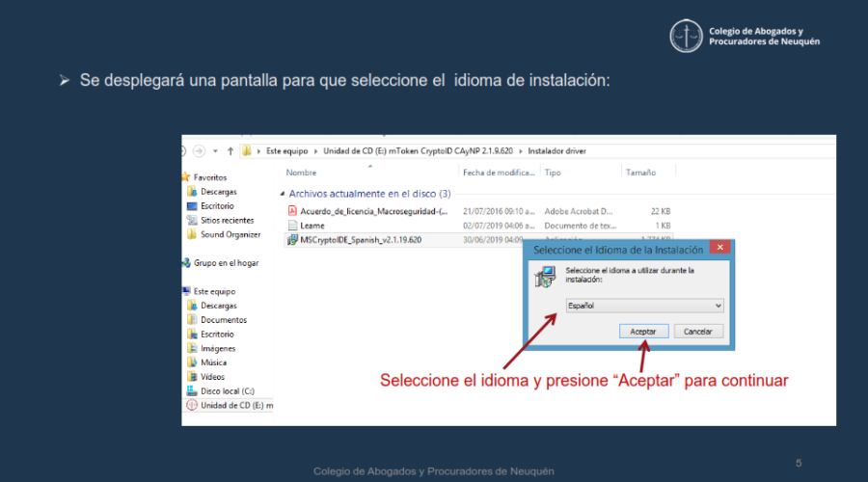Open the Música folder
Viewport: 868px width, 482px height.
click(213, 363)
